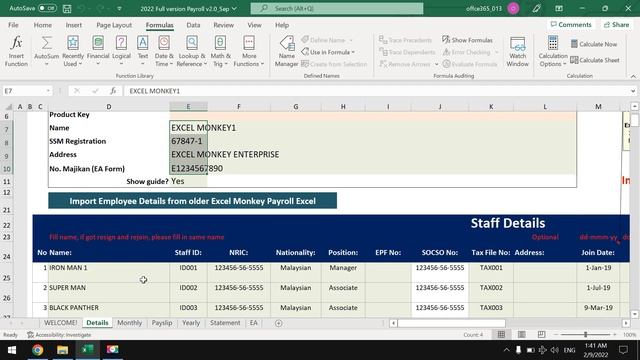The image size is (640, 360).
Task: Toggle AutoSave switch
Action: [47, 8]
